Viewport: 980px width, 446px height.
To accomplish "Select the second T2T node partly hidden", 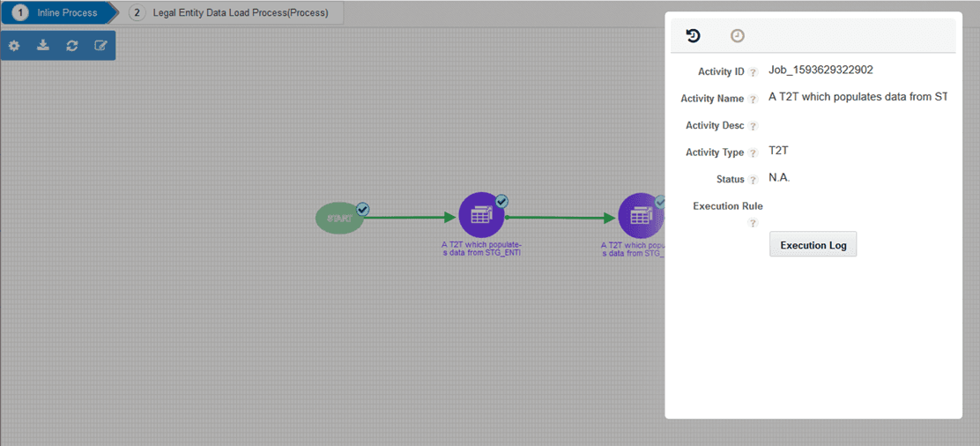I will 642,215.
